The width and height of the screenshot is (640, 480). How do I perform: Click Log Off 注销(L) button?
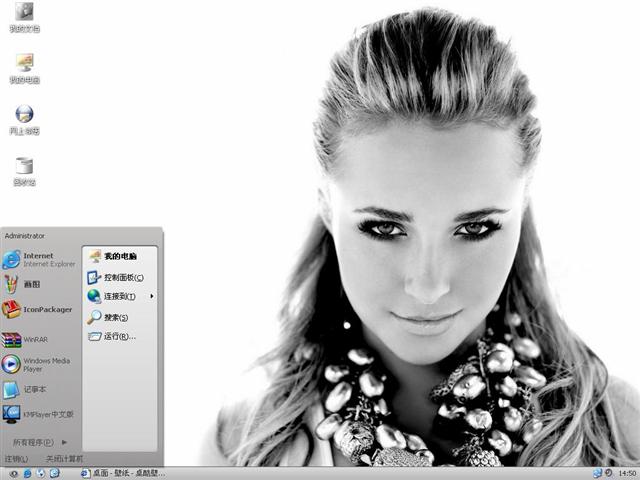tap(16, 459)
